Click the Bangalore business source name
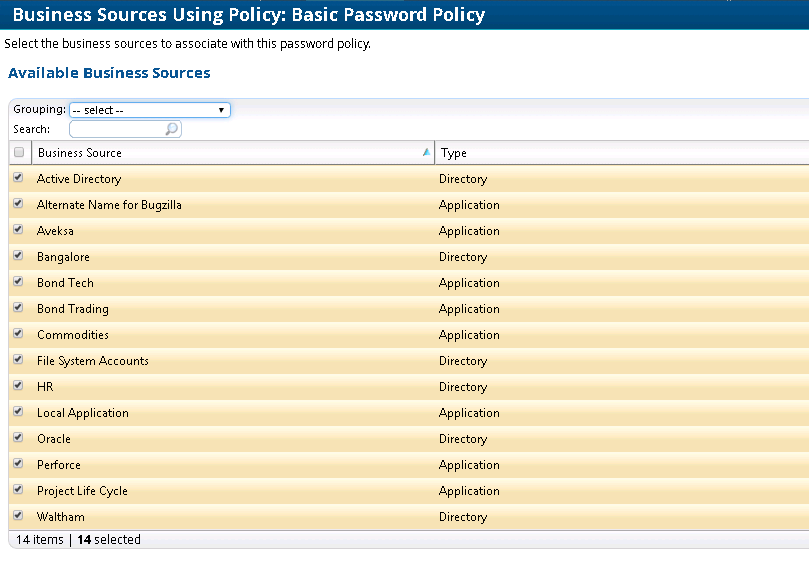Image resolution: width=809 pixels, height=568 pixels. pyautogui.click(x=63, y=257)
